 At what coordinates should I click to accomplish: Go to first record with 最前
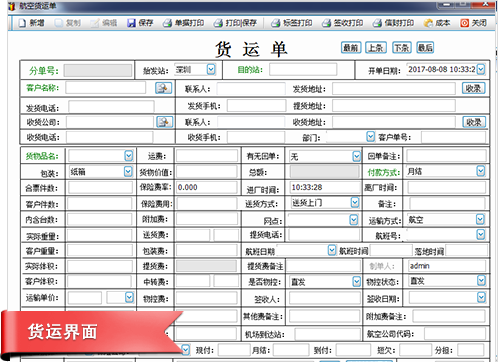(x=351, y=48)
